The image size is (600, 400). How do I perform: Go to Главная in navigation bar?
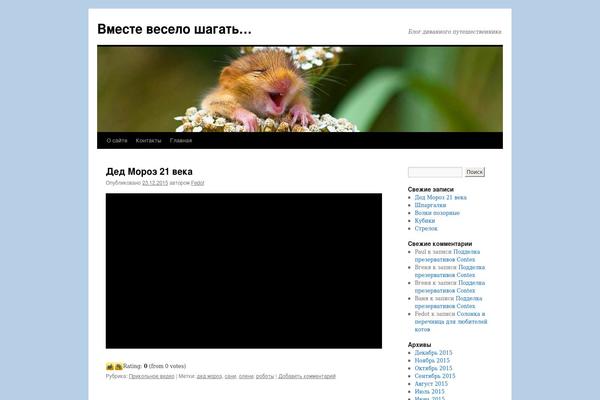coord(181,140)
